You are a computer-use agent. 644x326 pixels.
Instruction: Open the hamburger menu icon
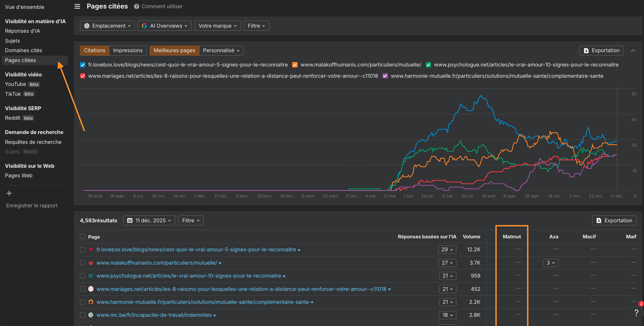coord(77,6)
